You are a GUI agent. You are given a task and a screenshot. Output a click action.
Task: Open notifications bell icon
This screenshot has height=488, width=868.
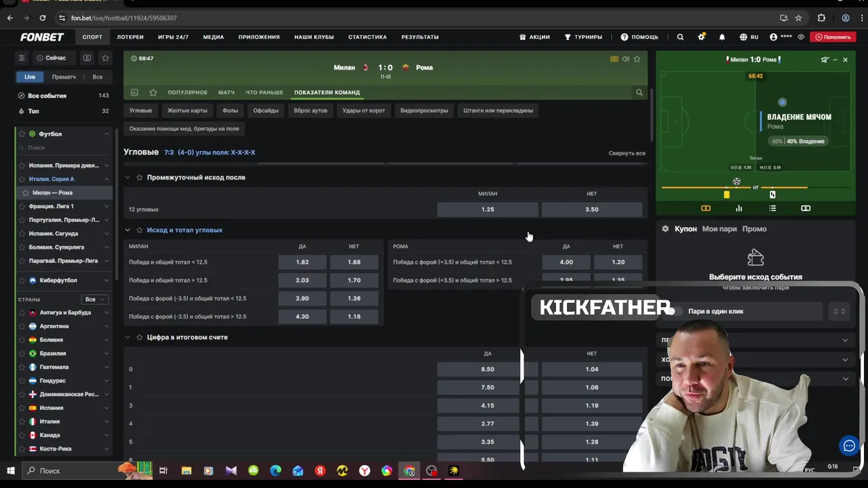click(x=722, y=37)
